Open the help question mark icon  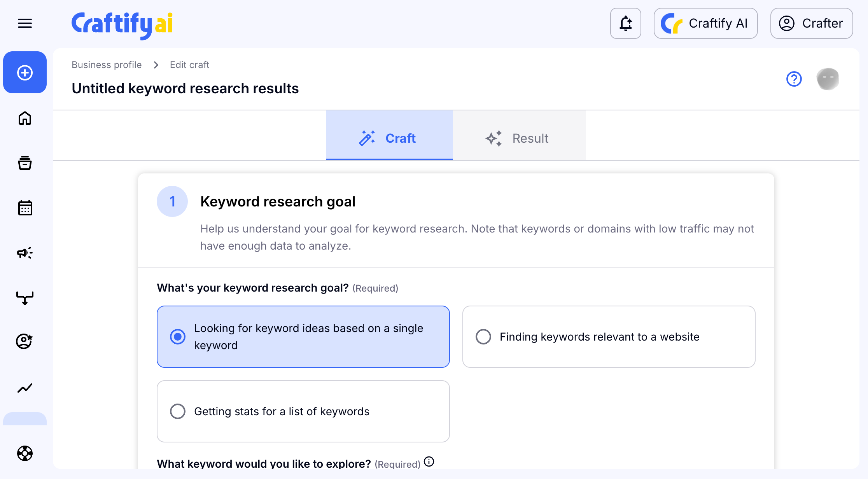tap(794, 79)
